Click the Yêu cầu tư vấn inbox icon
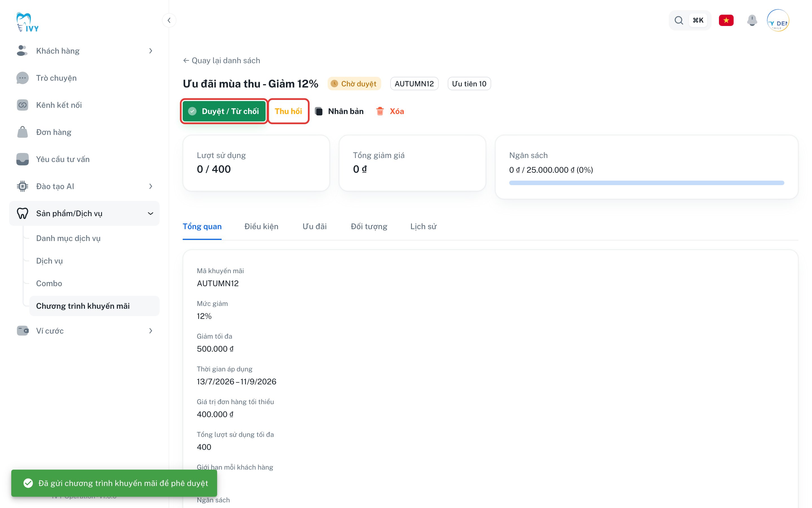This screenshot has height=508, width=812. 22,159
